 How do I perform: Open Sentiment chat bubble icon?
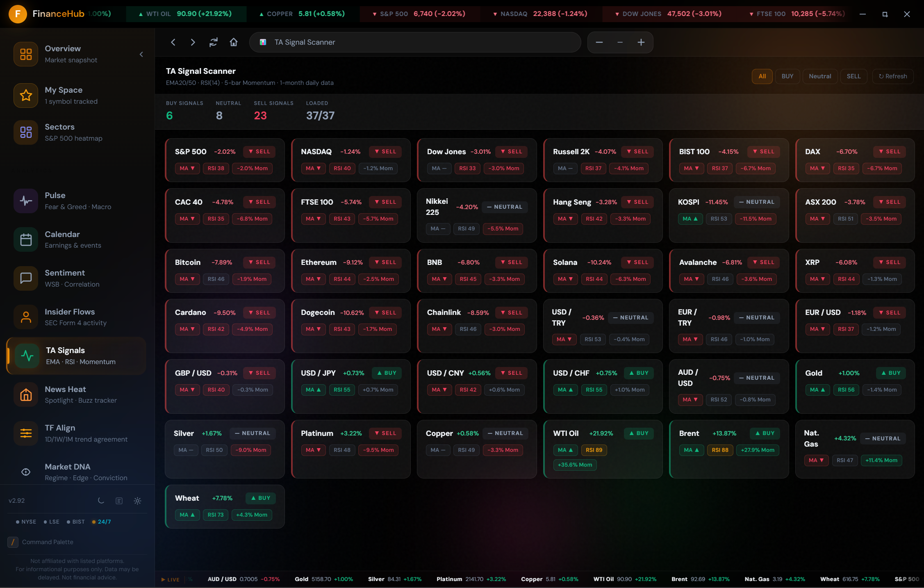26,278
